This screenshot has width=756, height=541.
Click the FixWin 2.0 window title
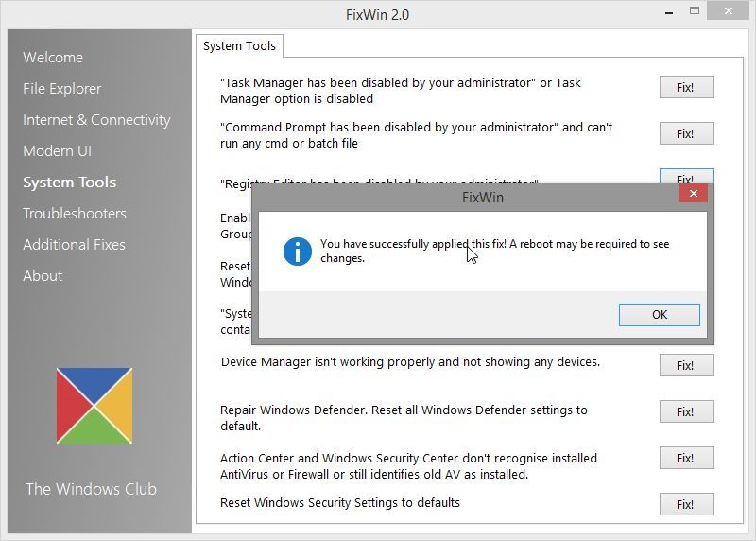377,15
